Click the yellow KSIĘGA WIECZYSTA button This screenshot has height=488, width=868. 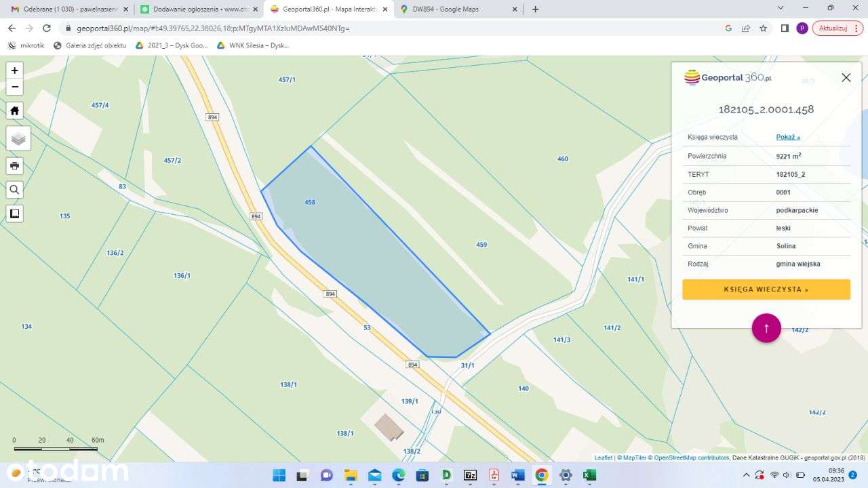766,289
